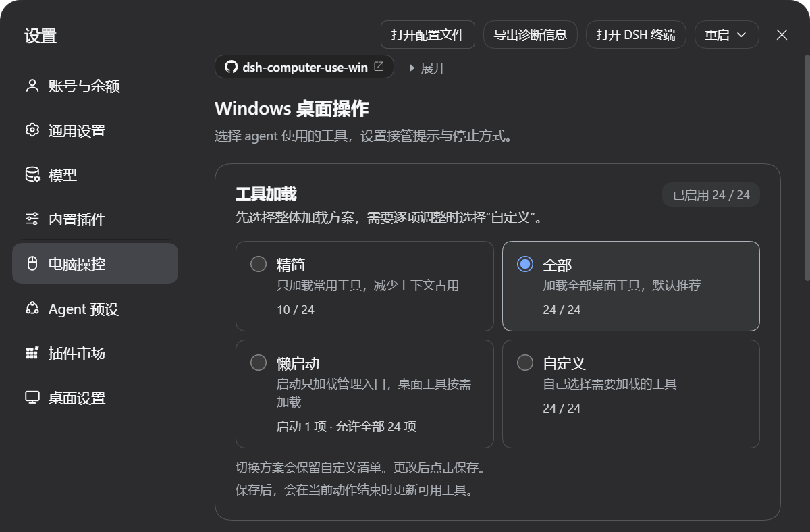The image size is (810, 532).
Task: Close the settings dialog with X
Action: (782, 34)
